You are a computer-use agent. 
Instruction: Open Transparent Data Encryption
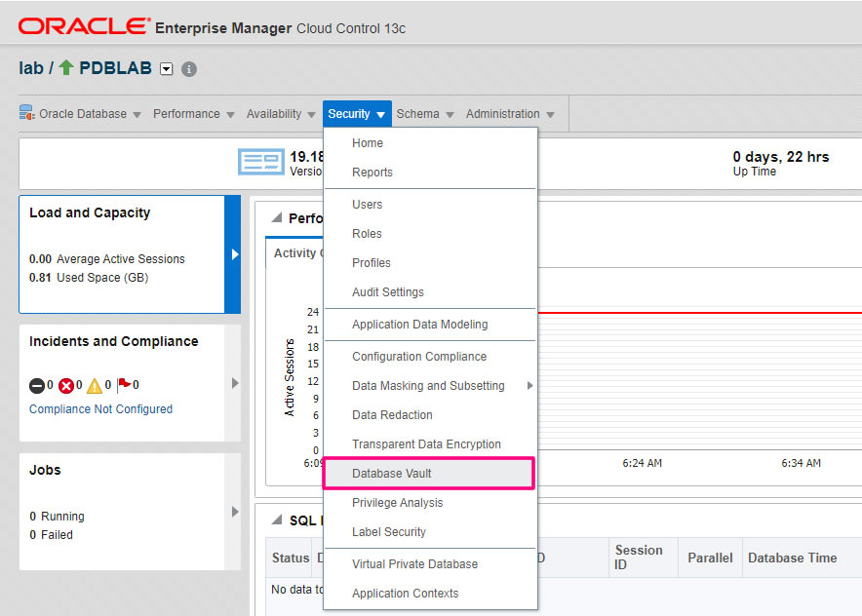(430, 444)
